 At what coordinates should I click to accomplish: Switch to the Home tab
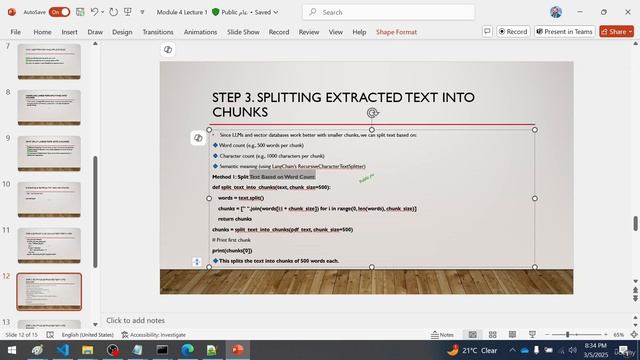(x=42, y=32)
